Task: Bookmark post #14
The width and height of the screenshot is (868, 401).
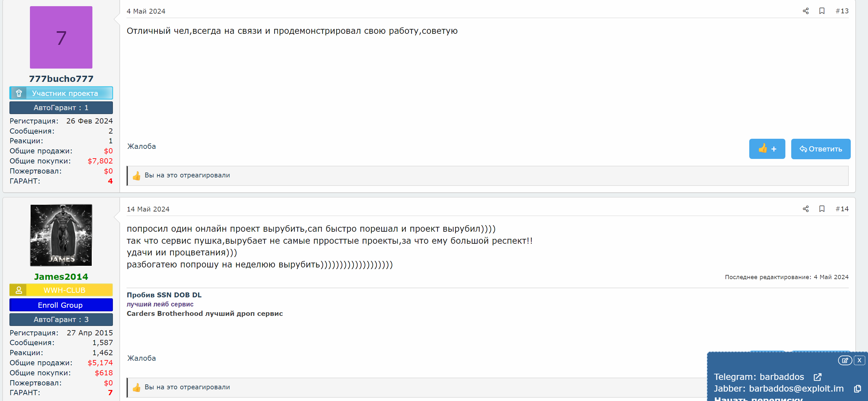Action: (822, 209)
